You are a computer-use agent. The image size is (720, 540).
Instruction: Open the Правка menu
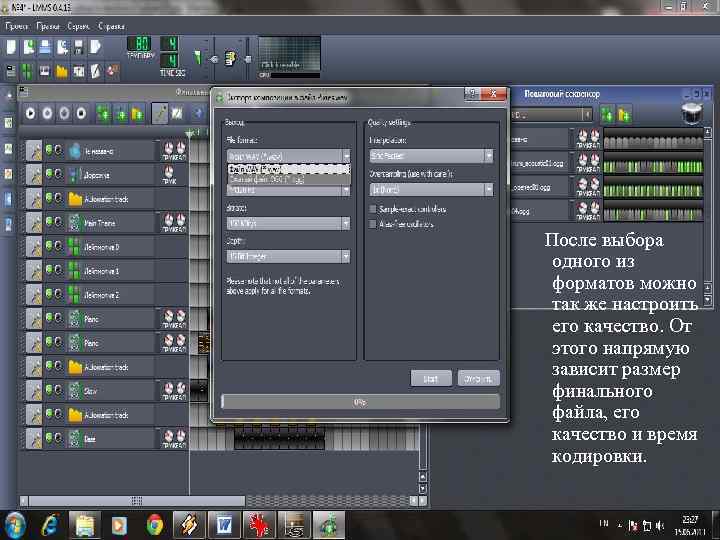tap(48, 27)
